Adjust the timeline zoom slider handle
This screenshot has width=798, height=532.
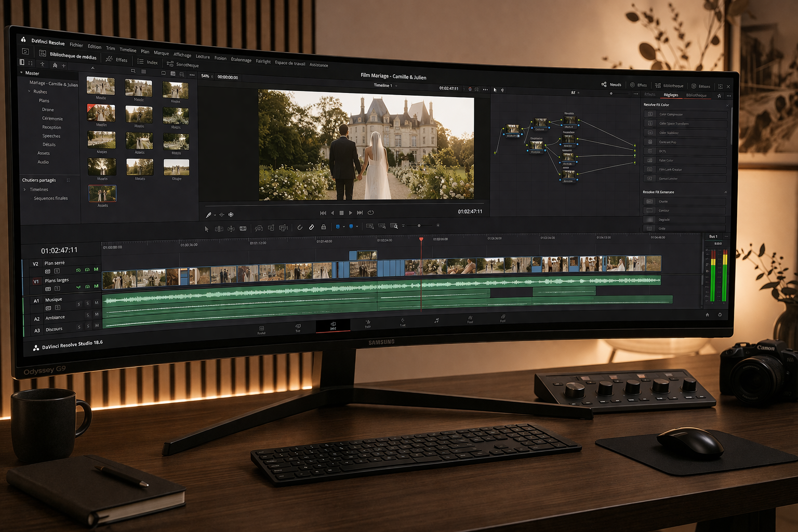(419, 225)
